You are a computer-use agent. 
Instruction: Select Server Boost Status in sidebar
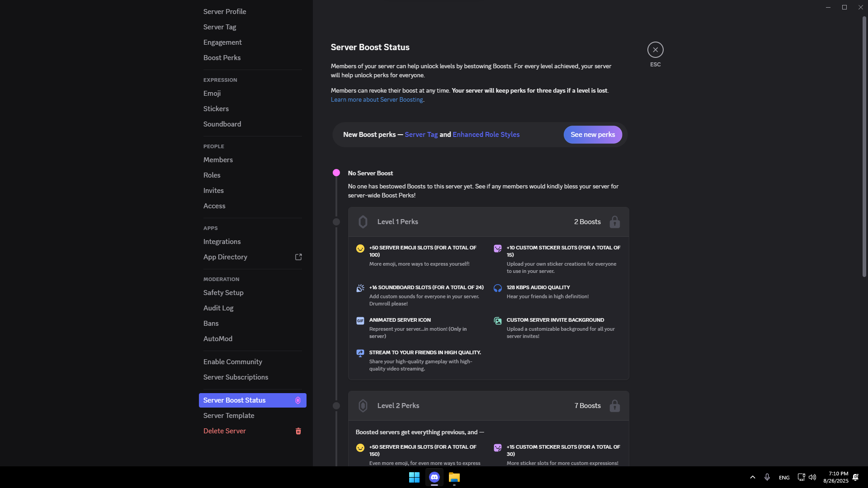[x=252, y=400]
